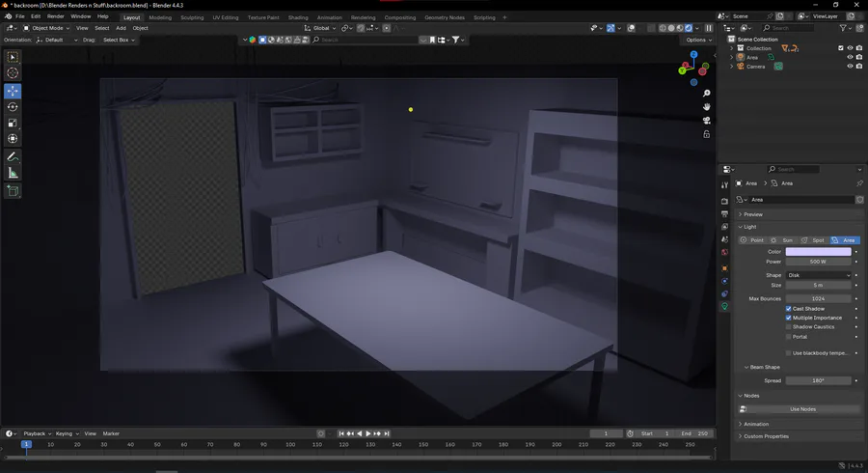
Task: Enable the Portal checkbox
Action: [x=788, y=337]
